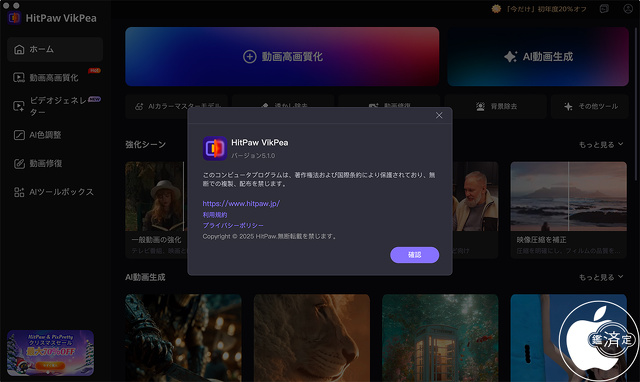Open 動画修復 in the sidebar
Viewport: 640px width, 382px height.
pos(55,164)
